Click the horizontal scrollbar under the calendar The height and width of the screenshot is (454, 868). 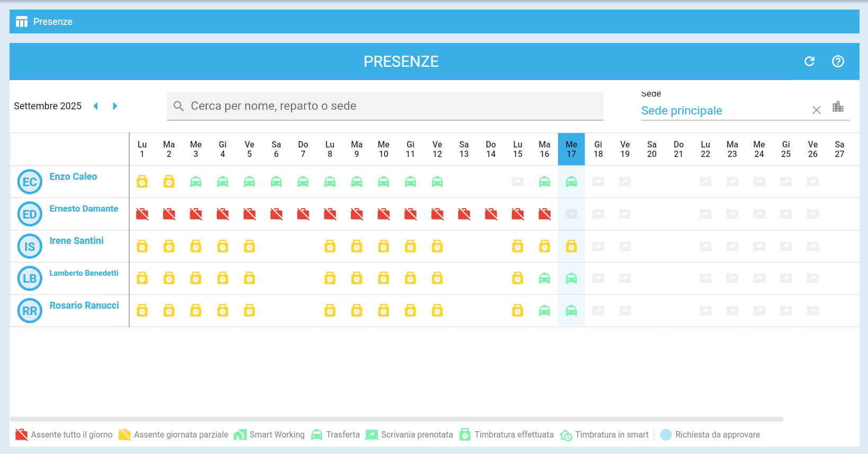pos(396,419)
